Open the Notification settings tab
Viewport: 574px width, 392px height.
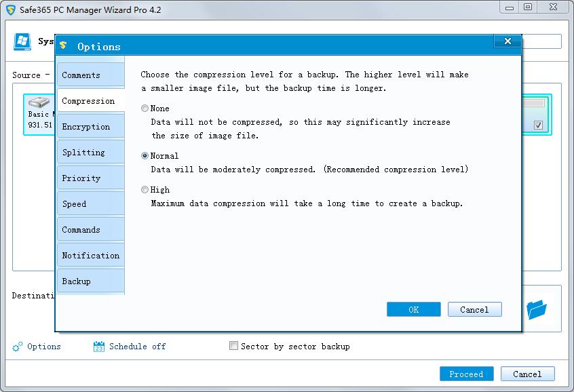click(x=91, y=256)
